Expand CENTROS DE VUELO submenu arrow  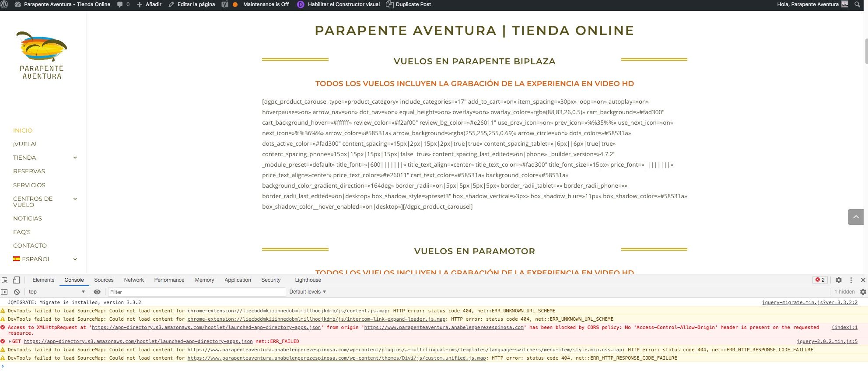[x=75, y=199]
